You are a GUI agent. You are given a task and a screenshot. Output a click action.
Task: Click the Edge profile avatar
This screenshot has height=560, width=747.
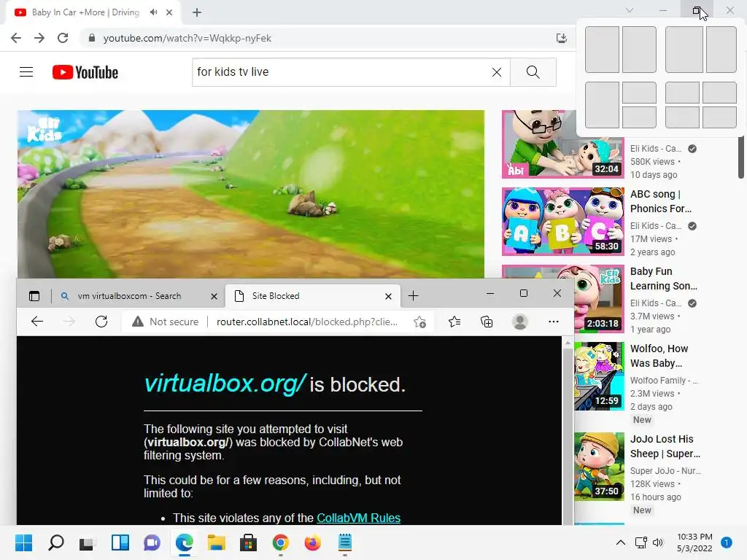click(x=519, y=322)
